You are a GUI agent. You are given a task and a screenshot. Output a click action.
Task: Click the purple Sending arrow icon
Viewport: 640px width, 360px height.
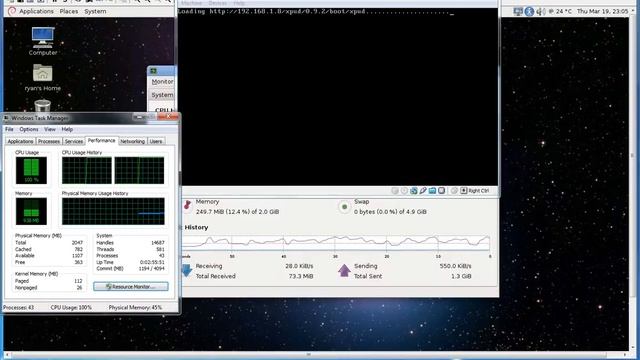(344, 270)
